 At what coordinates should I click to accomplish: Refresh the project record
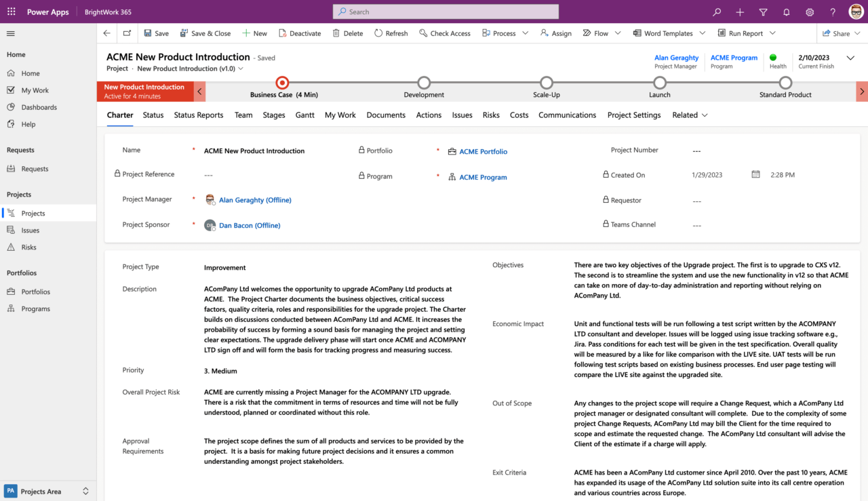[391, 33]
